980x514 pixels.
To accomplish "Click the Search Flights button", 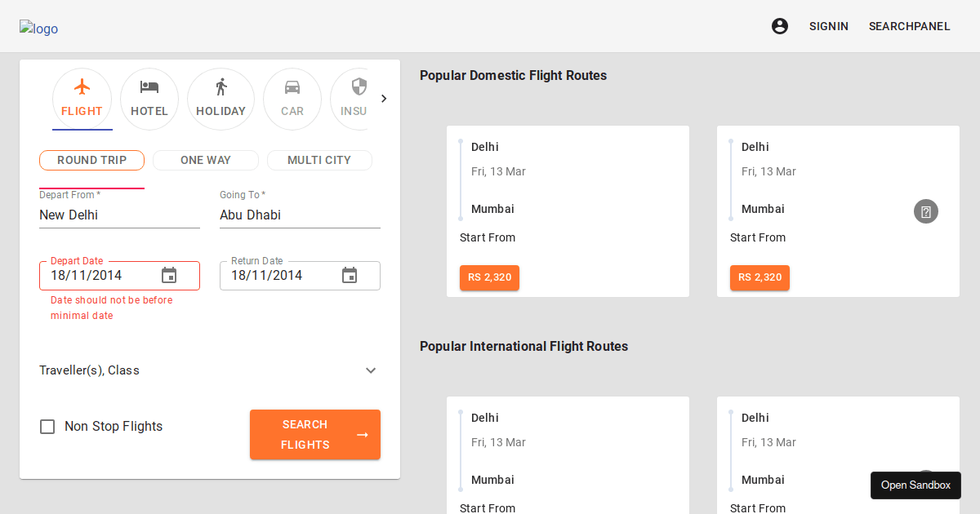I will 314,434.
